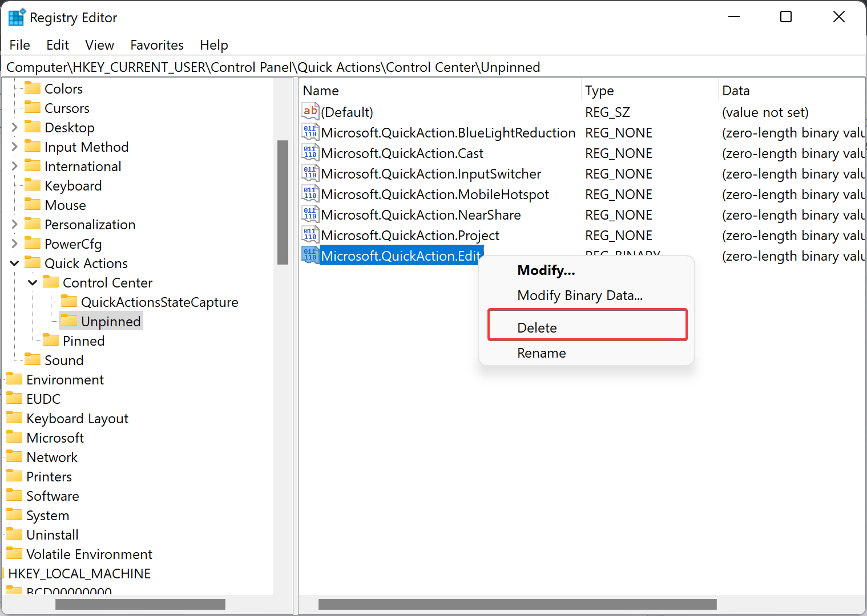Click the Printers folder icon
The image size is (867, 616).
click(14, 476)
